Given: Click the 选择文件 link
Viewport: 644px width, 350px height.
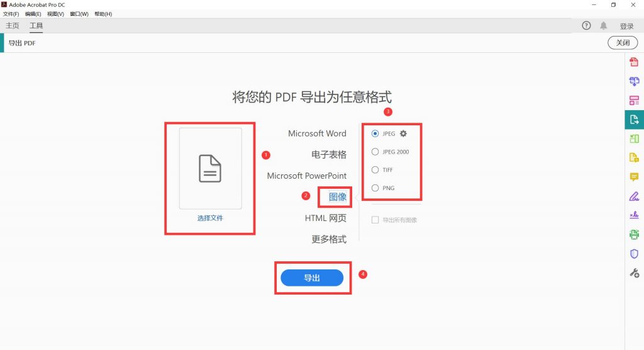Looking at the screenshot, I should coord(210,218).
